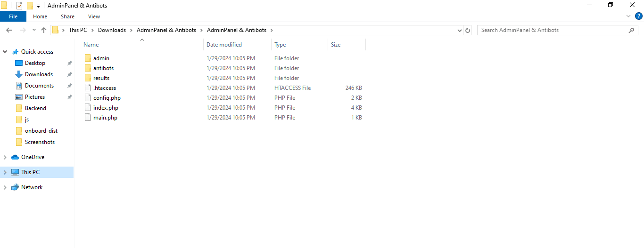Open Recent locations dropdown arrow
Screen dimensions: 644x248
(34, 30)
